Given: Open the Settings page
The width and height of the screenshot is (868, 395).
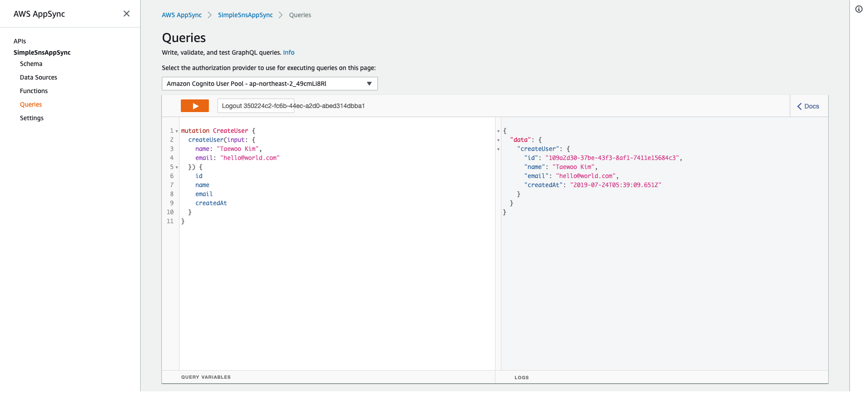Looking at the screenshot, I should (32, 118).
